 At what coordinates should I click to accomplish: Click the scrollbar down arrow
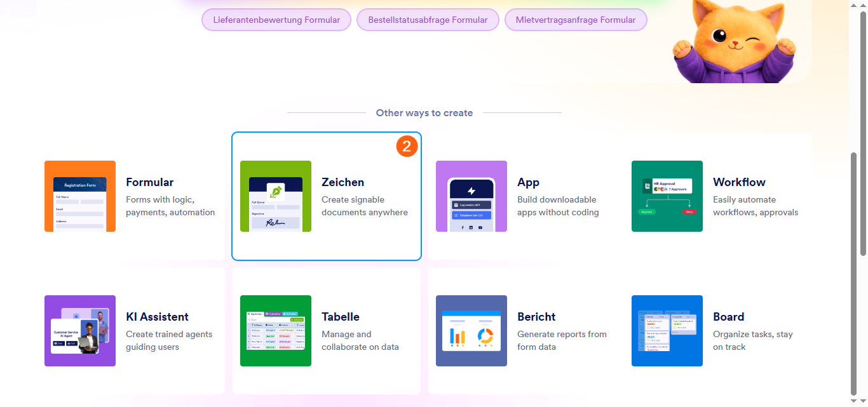[862, 401]
